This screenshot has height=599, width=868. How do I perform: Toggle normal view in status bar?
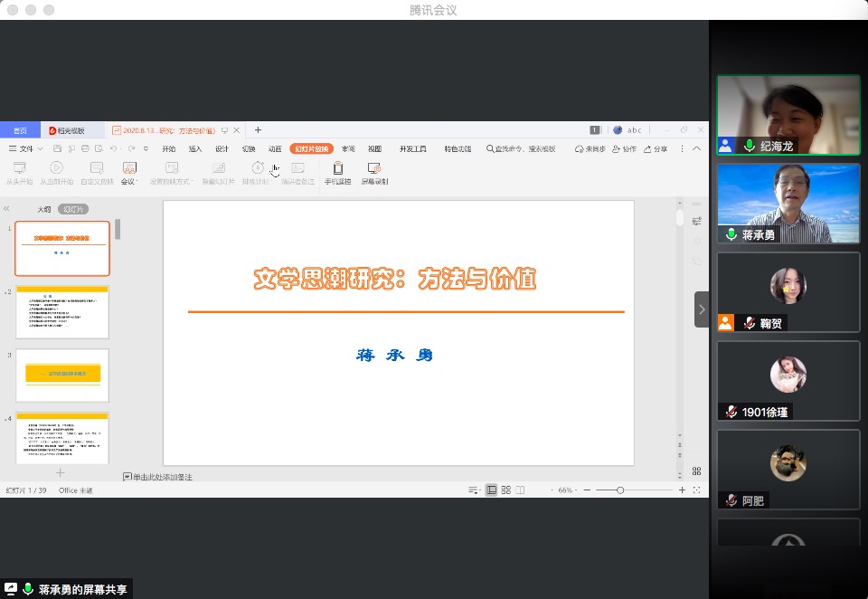pos(491,490)
